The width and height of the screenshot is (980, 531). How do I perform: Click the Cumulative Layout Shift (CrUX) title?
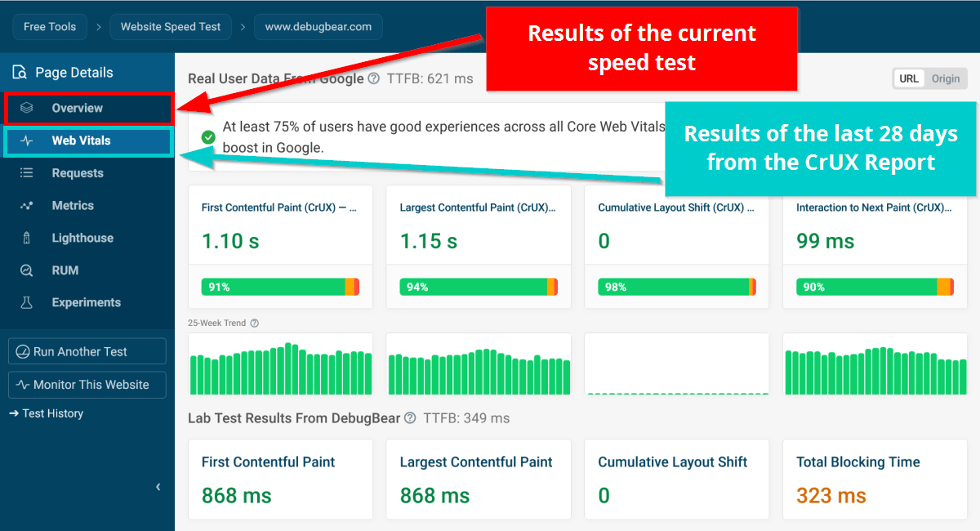pyautogui.click(x=676, y=207)
